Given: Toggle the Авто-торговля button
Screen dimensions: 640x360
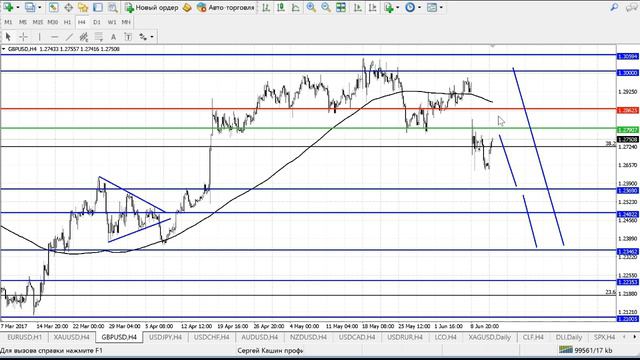Looking at the screenshot, I should [226, 7].
